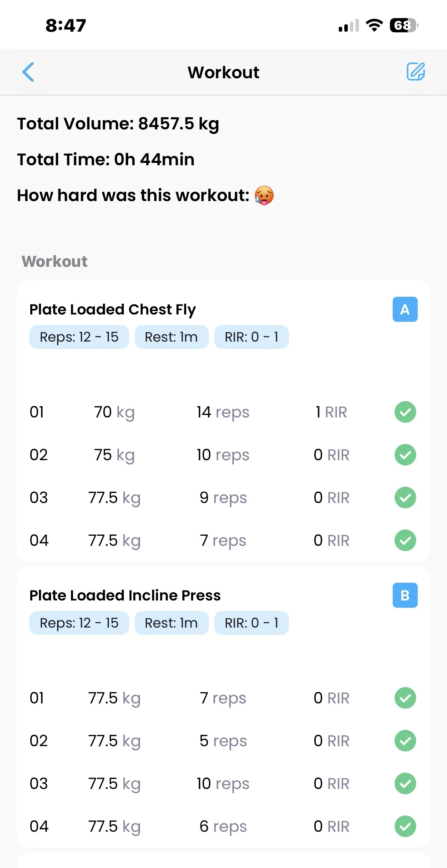Tap the back arrow icon
This screenshot has width=447, height=868.
point(28,72)
